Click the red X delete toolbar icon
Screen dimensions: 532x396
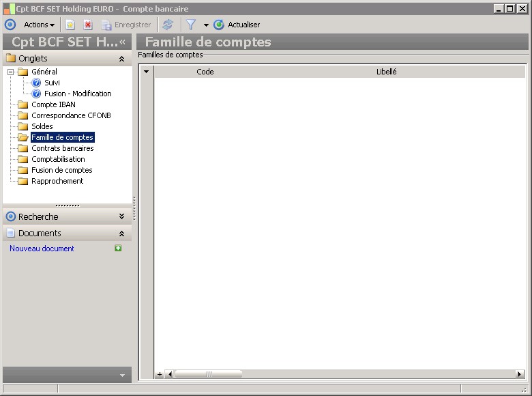pyautogui.click(x=88, y=25)
